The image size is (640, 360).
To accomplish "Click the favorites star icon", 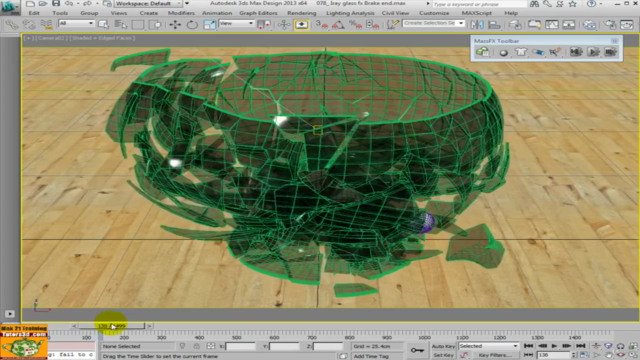I will pyautogui.click(x=573, y=4).
